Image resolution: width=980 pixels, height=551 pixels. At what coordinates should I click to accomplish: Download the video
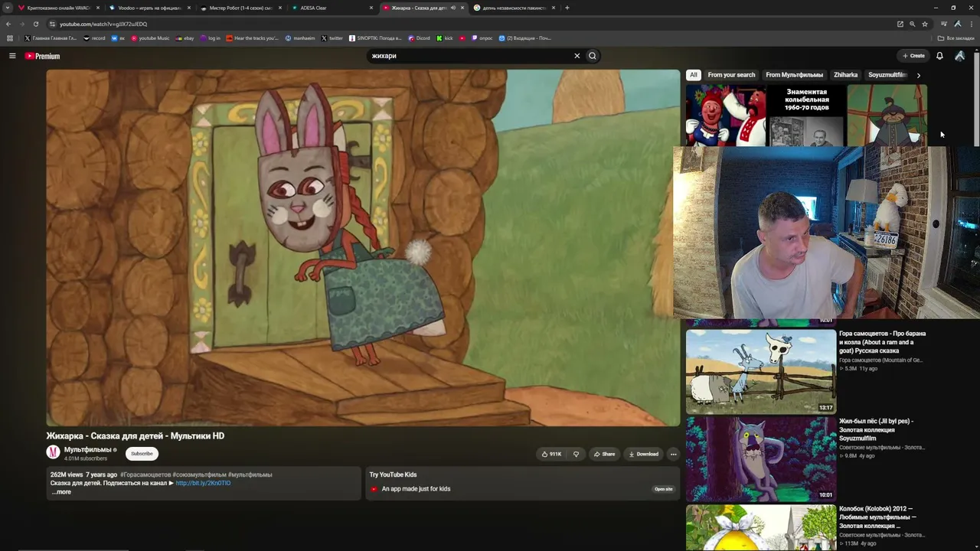pyautogui.click(x=643, y=454)
